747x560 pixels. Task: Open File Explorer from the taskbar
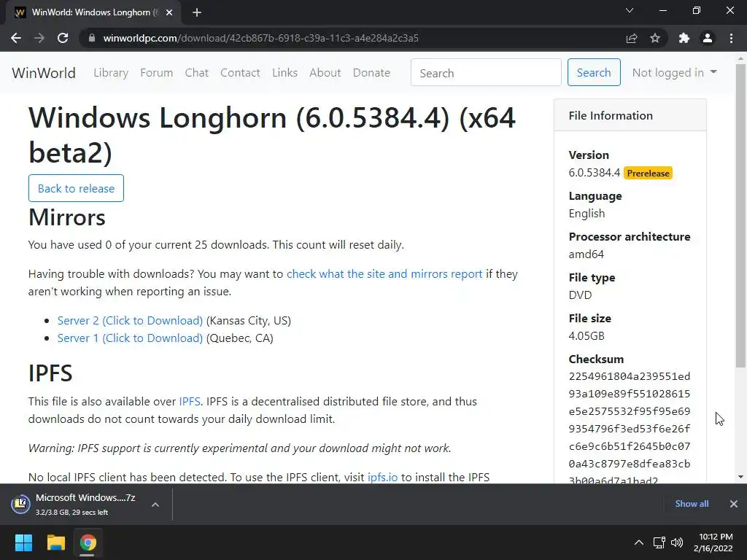55,542
